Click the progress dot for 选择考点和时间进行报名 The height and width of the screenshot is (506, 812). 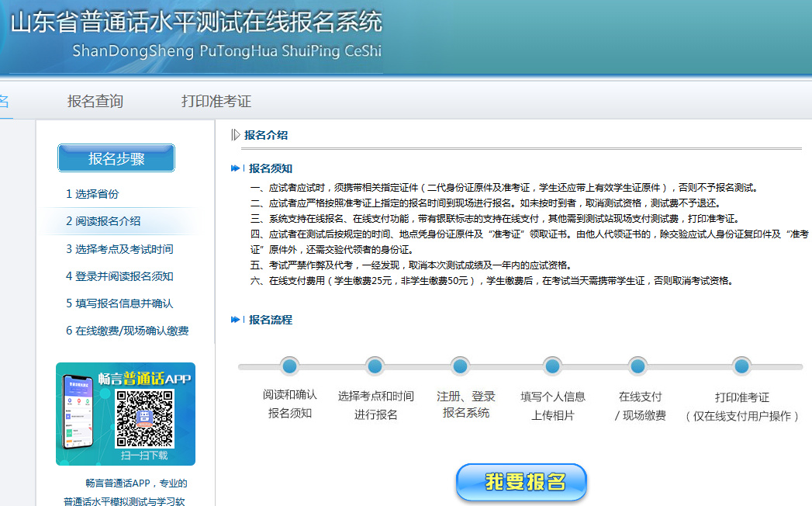[x=375, y=366]
